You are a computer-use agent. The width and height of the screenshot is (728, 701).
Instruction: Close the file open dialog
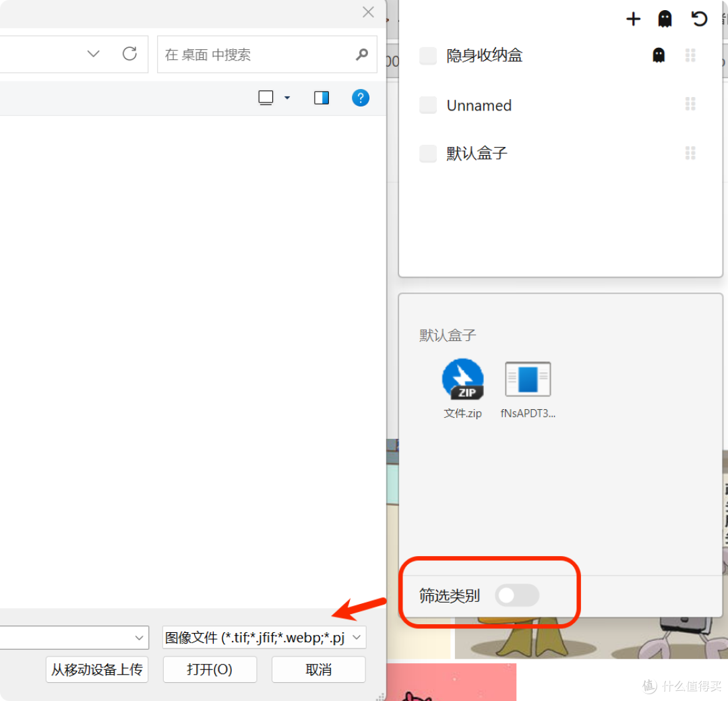(x=368, y=12)
